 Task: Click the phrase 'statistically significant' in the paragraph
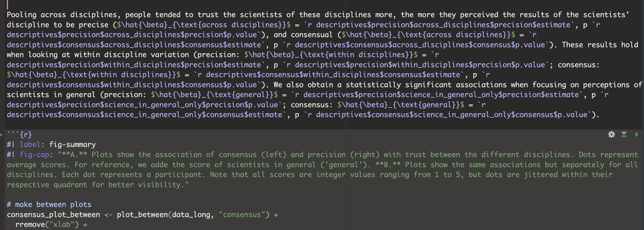pos(398,85)
